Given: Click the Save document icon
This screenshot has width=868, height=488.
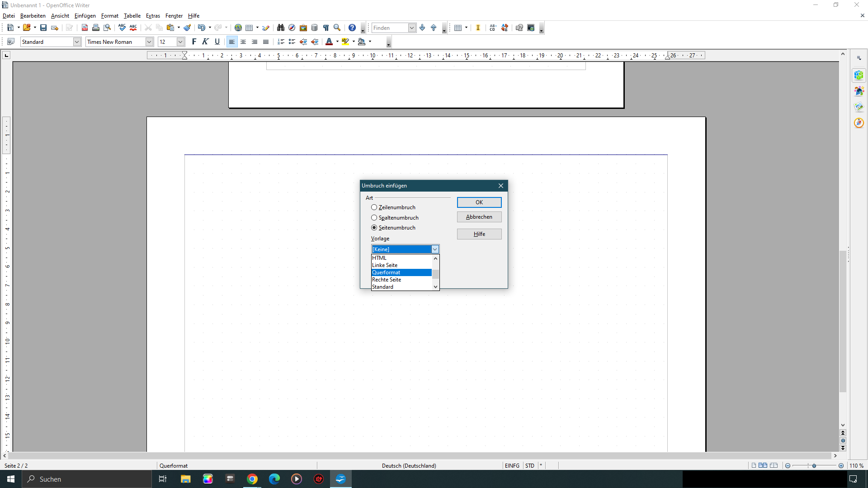Looking at the screenshot, I should 43,28.
